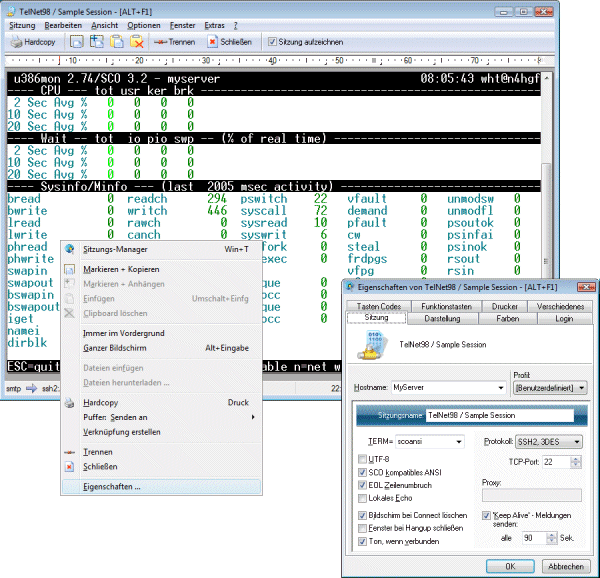Open the Protokoll SSH2, 3DES dropdown
This screenshot has width=600, height=578.
(x=549, y=442)
